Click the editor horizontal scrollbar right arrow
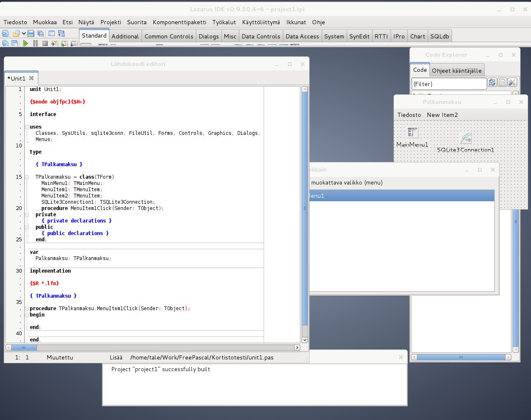531x420 pixels. (297, 347)
